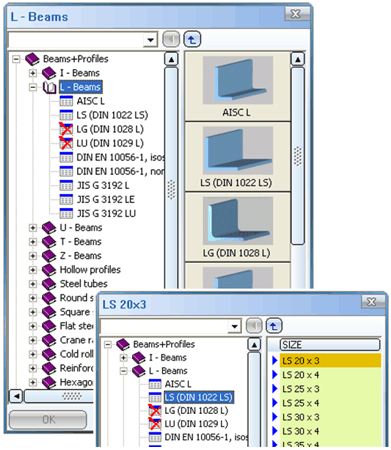Click the empty combo field in L - Beams window

[x=77, y=40]
